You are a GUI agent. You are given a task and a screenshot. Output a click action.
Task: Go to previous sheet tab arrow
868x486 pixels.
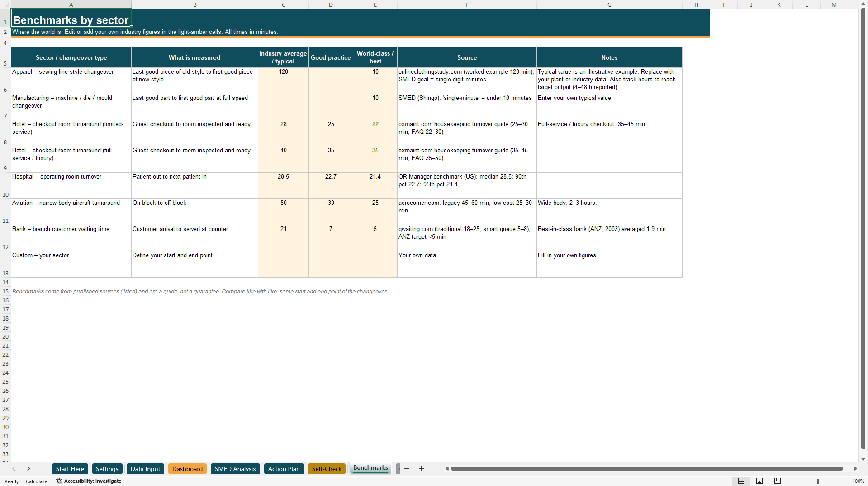pos(14,469)
